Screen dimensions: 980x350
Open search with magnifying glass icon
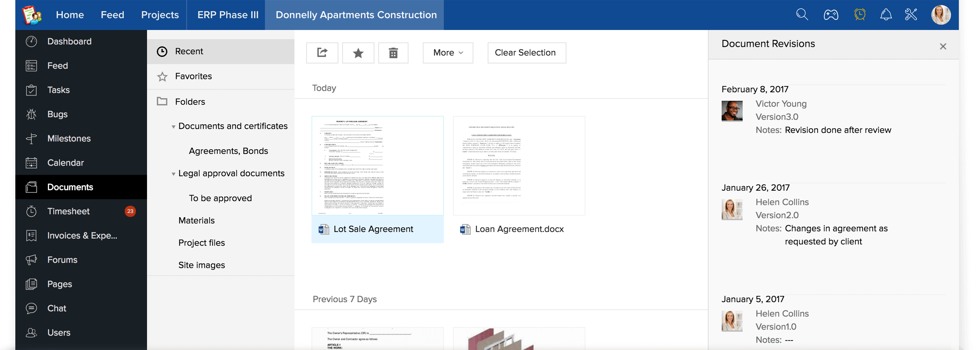(x=801, y=15)
